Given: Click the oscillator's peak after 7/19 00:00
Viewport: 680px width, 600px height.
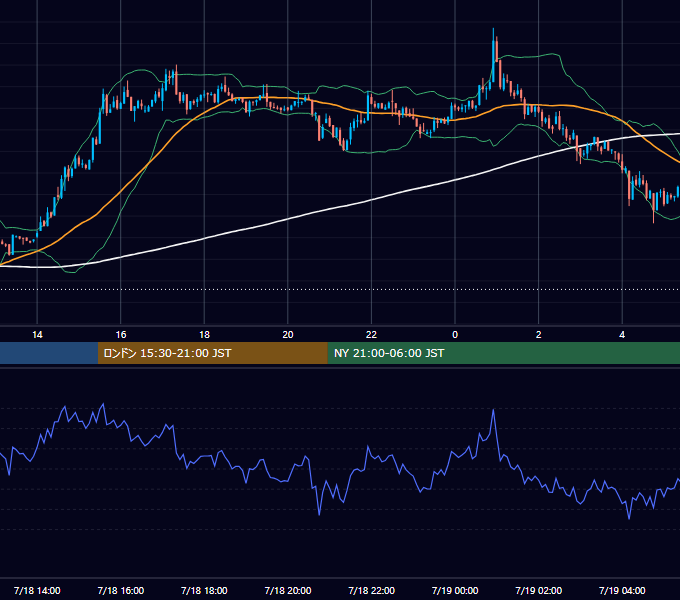Looking at the screenshot, I should tap(494, 410).
